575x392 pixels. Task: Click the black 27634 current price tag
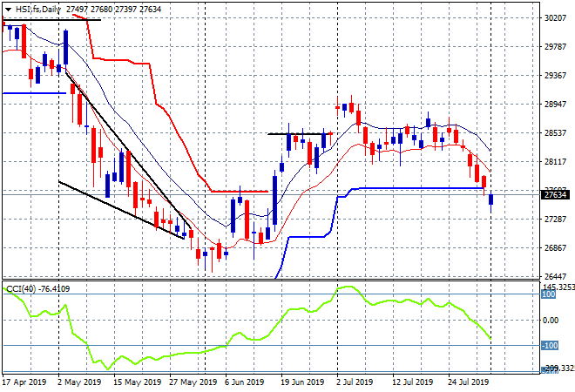coord(555,195)
